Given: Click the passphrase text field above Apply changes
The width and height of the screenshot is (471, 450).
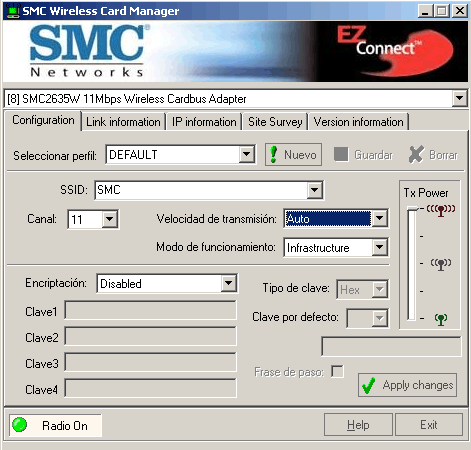Looking at the screenshot, I should click(391, 346).
